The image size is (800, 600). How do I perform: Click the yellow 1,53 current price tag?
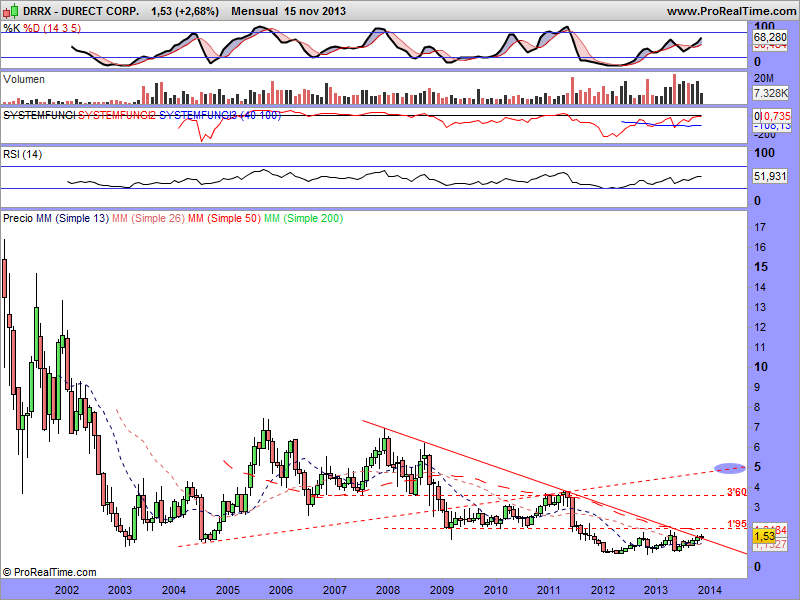764,536
